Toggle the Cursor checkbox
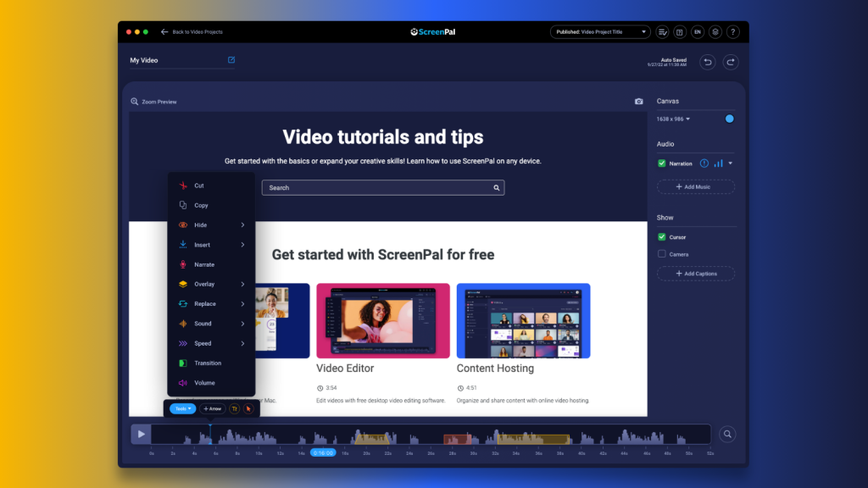 coord(661,237)
